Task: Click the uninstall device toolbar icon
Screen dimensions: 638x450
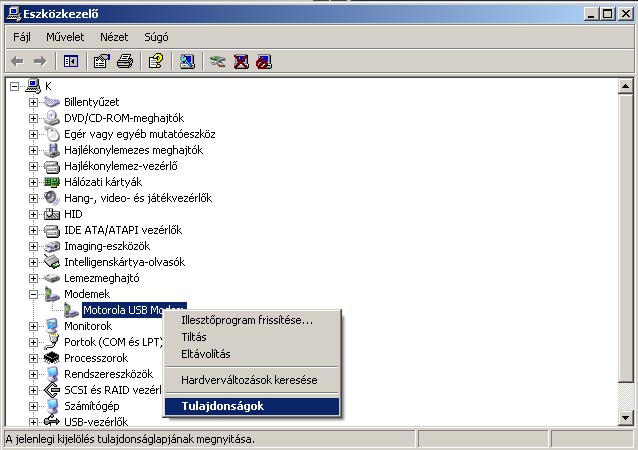Action: [x=241, y=61]
